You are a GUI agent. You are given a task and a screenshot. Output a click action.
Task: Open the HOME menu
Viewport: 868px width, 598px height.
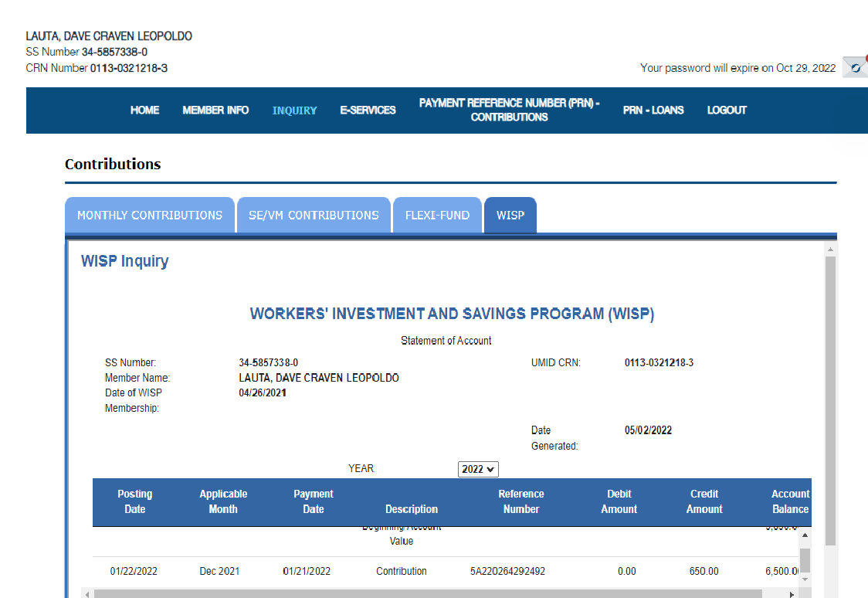pos(144,110)
